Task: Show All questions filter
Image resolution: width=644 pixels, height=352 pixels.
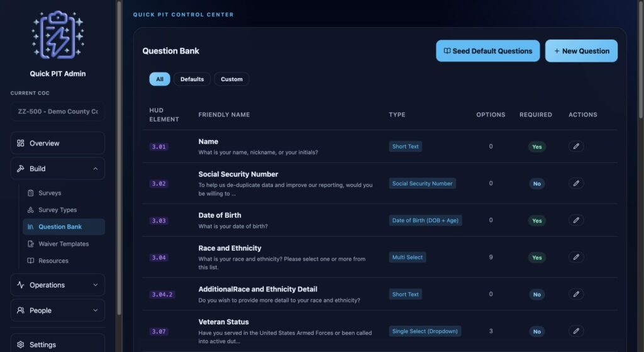Action: 160,79
